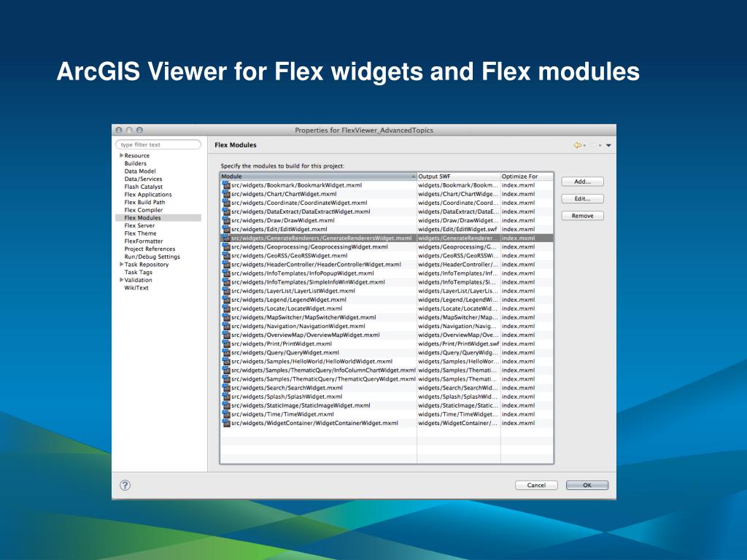Click the Remove button
Screen dimensions: 747x560
tap(582, 216)
